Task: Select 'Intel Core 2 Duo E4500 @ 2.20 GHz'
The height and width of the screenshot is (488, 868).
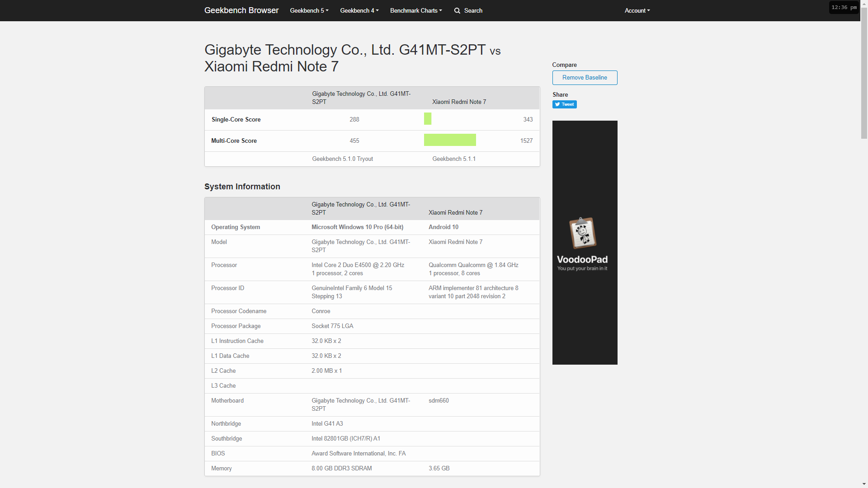Action: pos(358,265)
